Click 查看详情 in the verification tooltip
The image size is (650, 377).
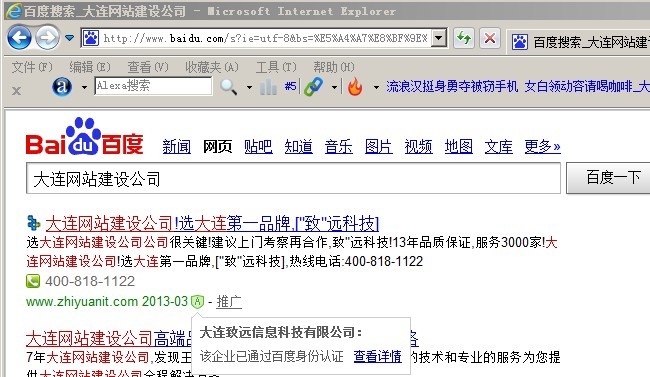point(377,356)
